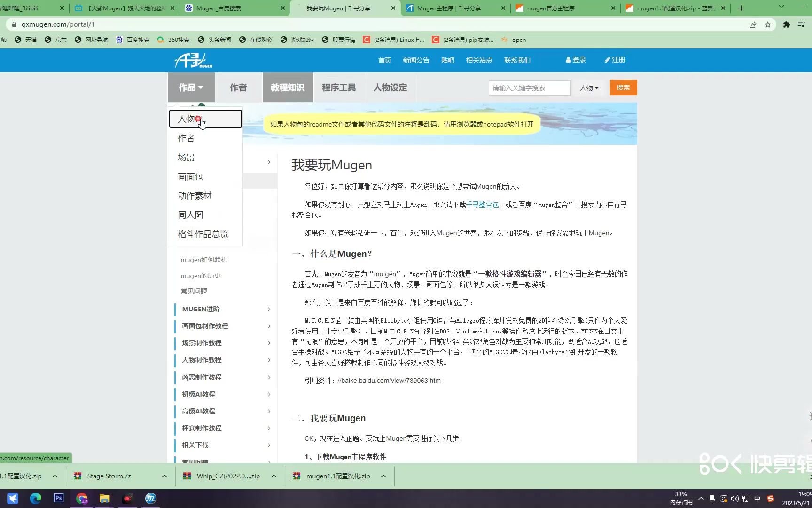812x508 pixels.
Task: Open the 头条新闻 bookmark
Action: point(214,40)
